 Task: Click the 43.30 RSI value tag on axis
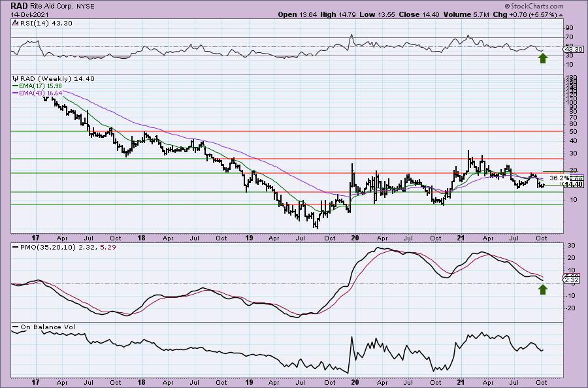pyautogui.click(x=574, y=50)
